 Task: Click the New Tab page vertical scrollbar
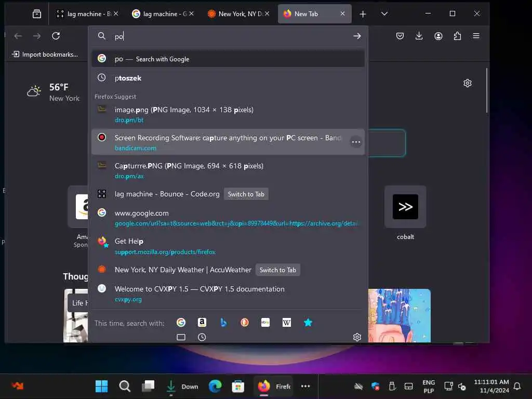pos(487,90)
